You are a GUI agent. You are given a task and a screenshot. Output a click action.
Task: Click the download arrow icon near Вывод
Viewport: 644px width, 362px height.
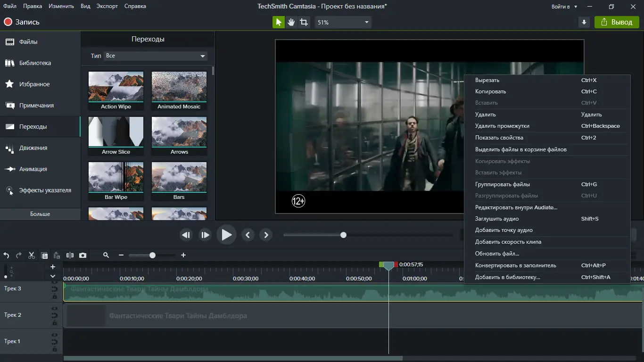pyautogui.click(x=584, y=22)
